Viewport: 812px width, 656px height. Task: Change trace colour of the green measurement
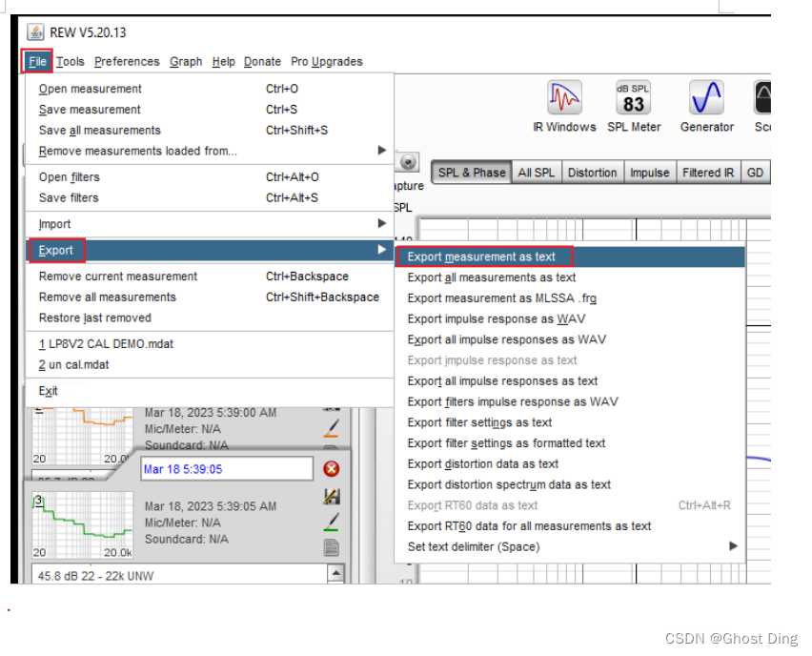[x=332, y=522]
